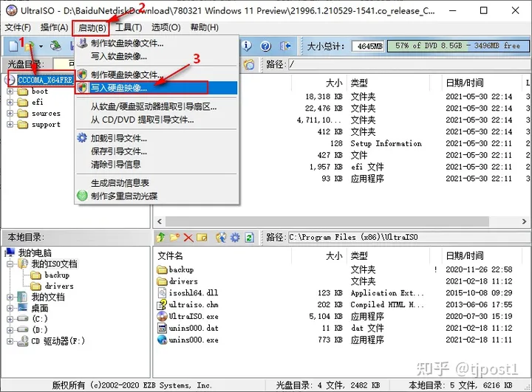Click the Open CD/DVD drive toolbar icon
Screen dimensions: 532x392
click(55, 46)
